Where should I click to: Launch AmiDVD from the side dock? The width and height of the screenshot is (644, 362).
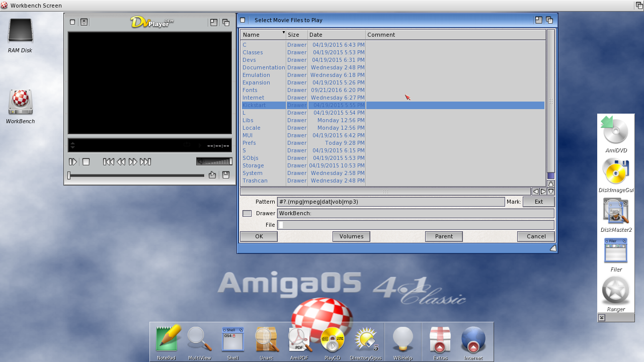click(616, 134)
